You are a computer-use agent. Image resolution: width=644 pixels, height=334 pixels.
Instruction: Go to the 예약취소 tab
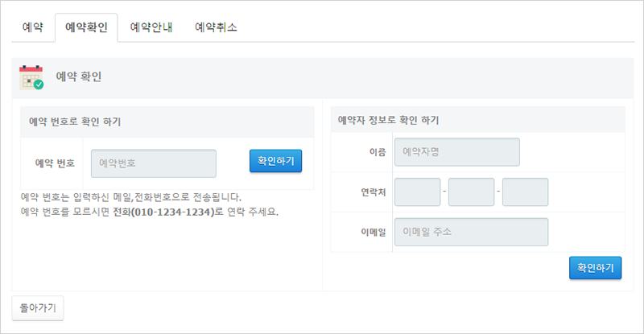click(x=216, y=27)
